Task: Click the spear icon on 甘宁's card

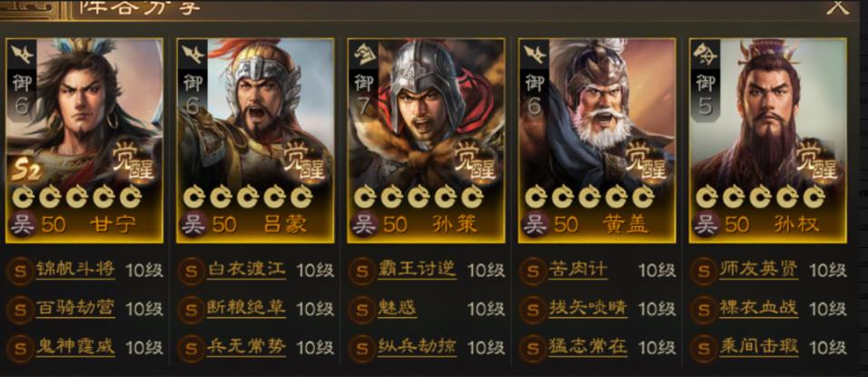Action: (22, 55)
